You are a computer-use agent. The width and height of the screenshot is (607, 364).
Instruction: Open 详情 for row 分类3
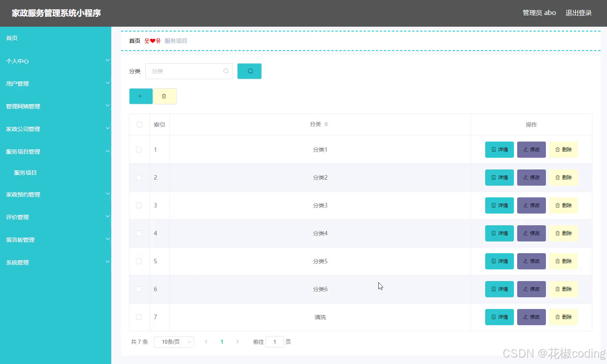499,205
